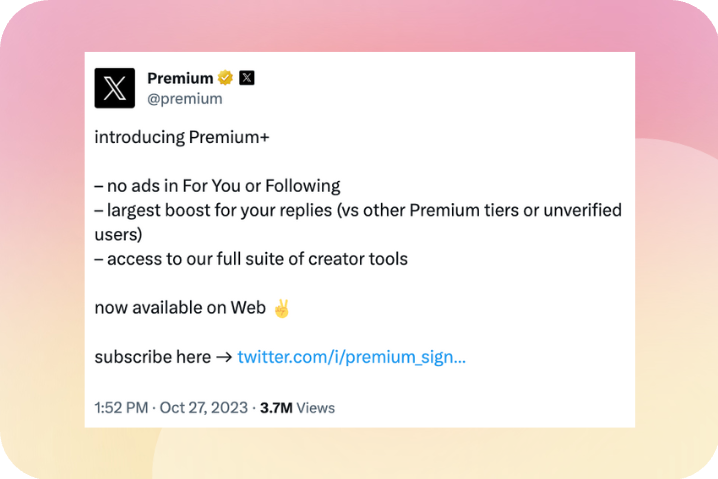Click the Oct 27, 2023 date

[x=205, y=408]
